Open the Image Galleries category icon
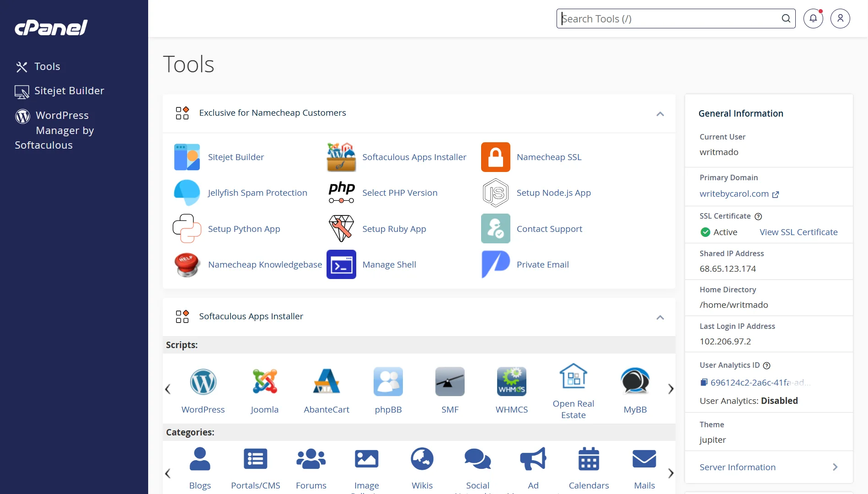868x494 pixels. click(x=367, y=459)
